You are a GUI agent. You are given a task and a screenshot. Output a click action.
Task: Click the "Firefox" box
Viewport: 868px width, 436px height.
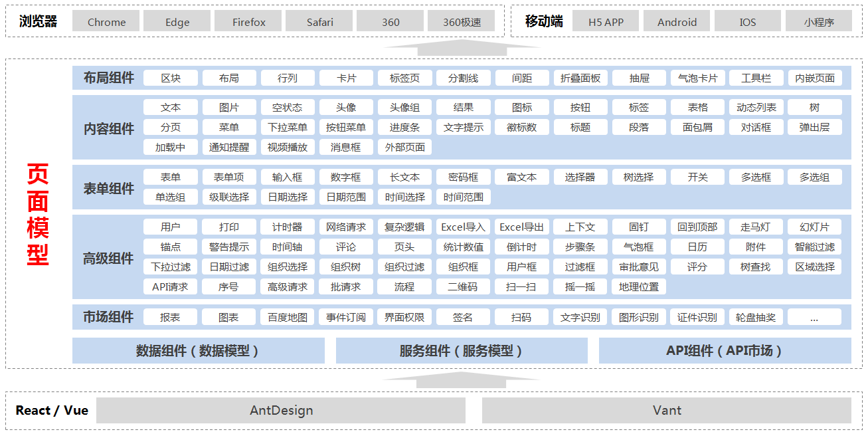pyautogui.click(x=248, y=21)
